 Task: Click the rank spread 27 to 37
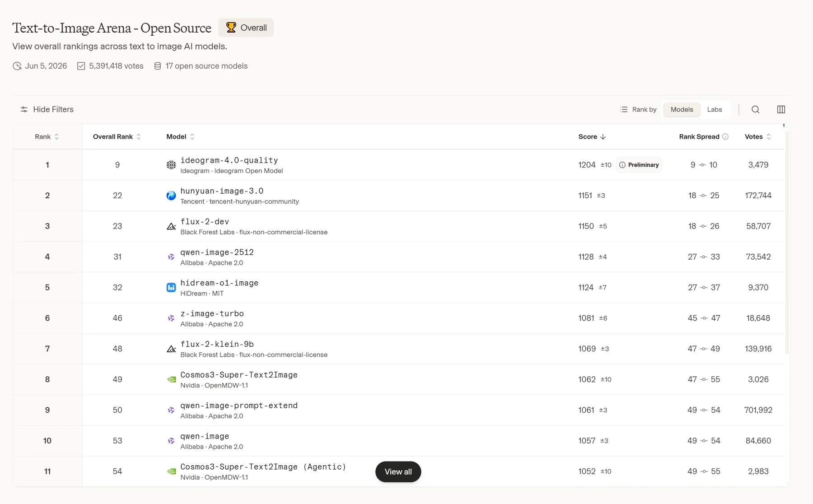coord(704,288)
